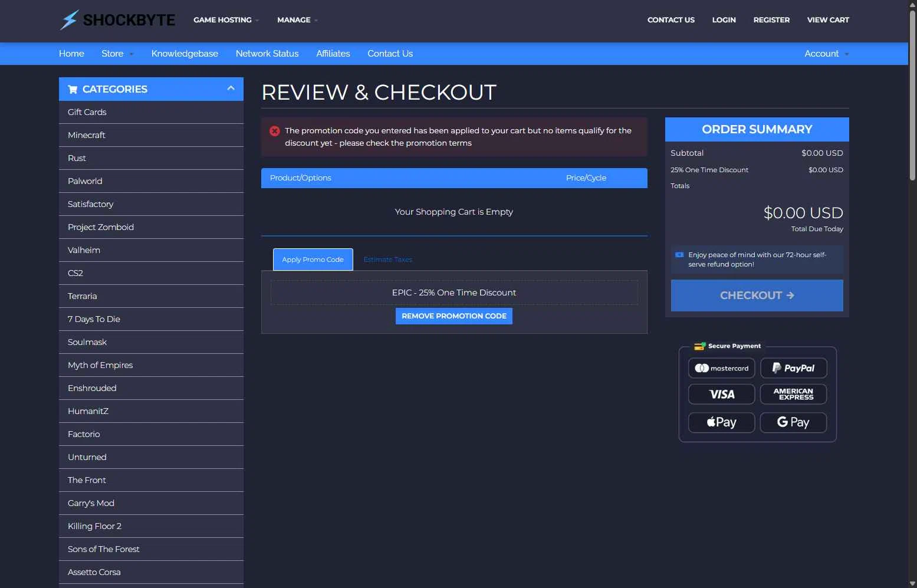Screen dimensions: 917x588
Task: Click 'Your Shopping Cart is Empty' text
Action: 454,212
